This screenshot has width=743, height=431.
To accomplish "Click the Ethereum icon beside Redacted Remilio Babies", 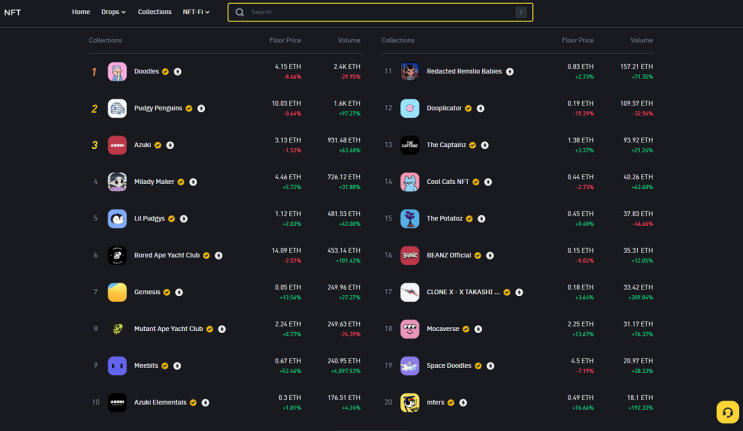I will coord(509,72).
